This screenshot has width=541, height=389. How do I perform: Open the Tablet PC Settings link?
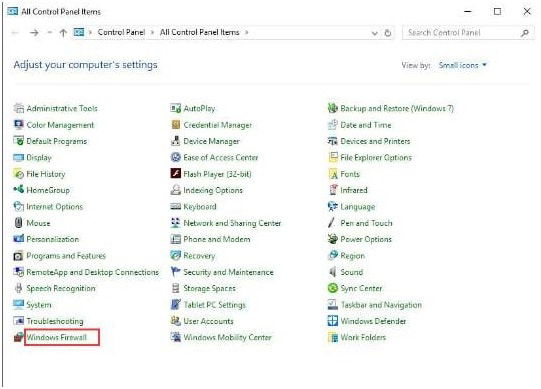coord(215,304)
